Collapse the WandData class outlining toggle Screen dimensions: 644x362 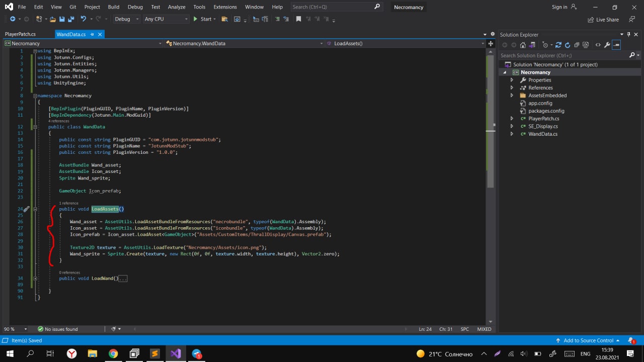[35, 127]
